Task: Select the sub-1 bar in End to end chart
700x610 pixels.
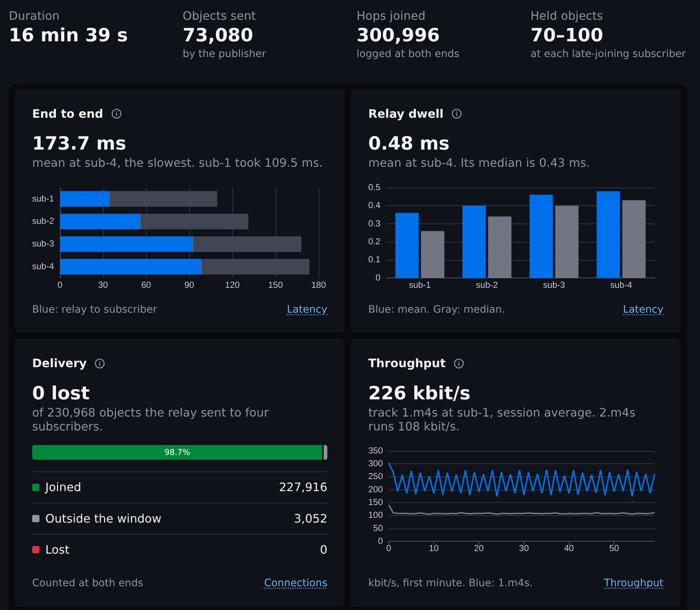Action: [x=138, y=199]
